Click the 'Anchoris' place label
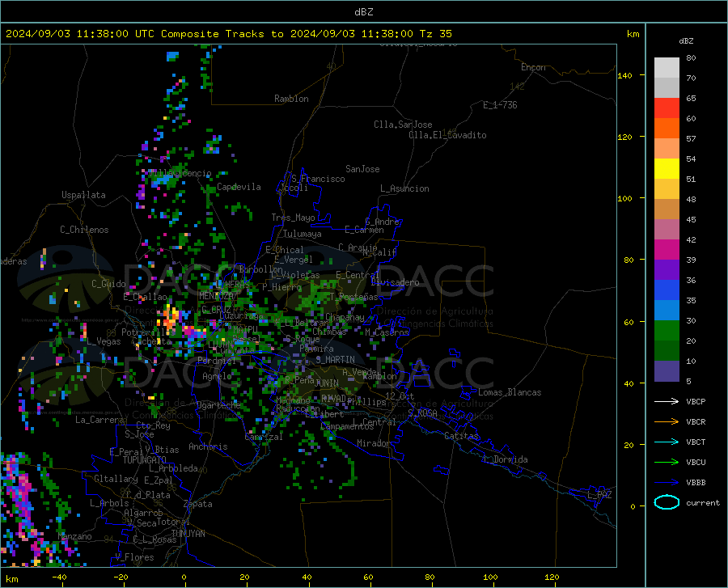728x588 pixels. point(208,446)
